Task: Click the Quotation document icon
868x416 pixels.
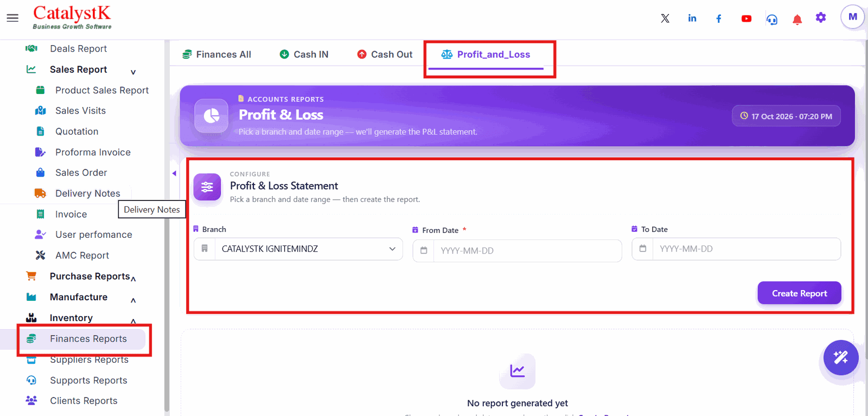Action: 40,131
